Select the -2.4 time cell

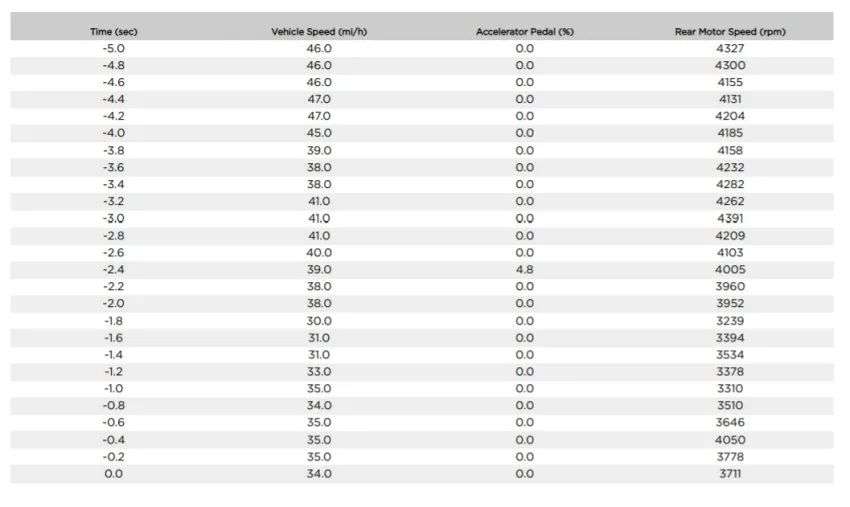tap(113, 269)
